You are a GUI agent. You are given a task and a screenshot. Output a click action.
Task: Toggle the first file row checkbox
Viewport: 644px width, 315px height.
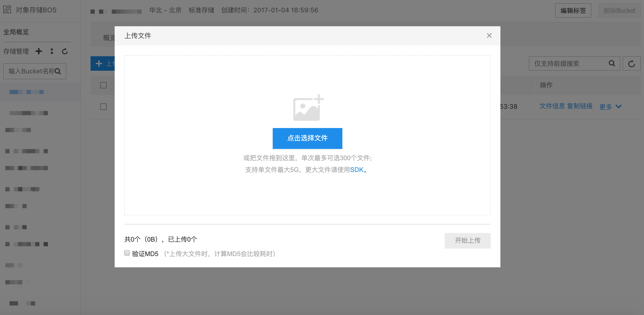(x=103, y=107)
